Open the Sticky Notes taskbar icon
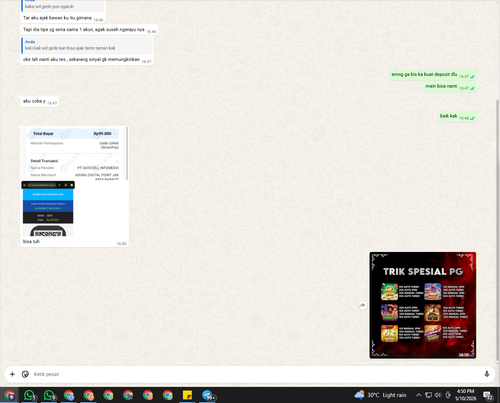The width and height of the screenshot is (500, 403). tap(187, 395)
